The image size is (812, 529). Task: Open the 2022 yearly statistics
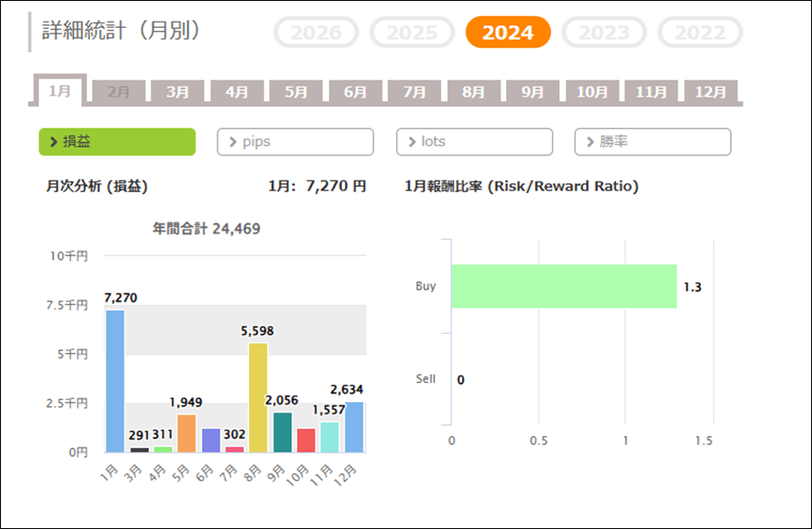coord(700,33)
